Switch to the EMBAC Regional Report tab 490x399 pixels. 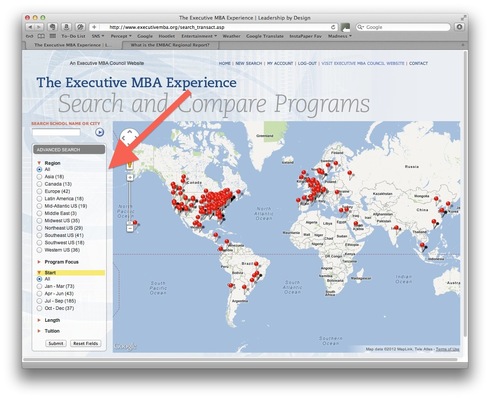(x=170, y=45)
